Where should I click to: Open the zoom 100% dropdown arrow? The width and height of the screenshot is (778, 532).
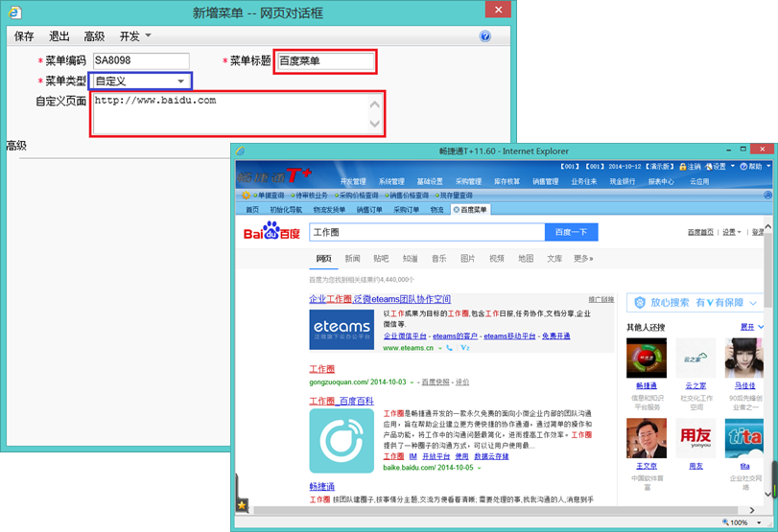(x=759, y=522)
